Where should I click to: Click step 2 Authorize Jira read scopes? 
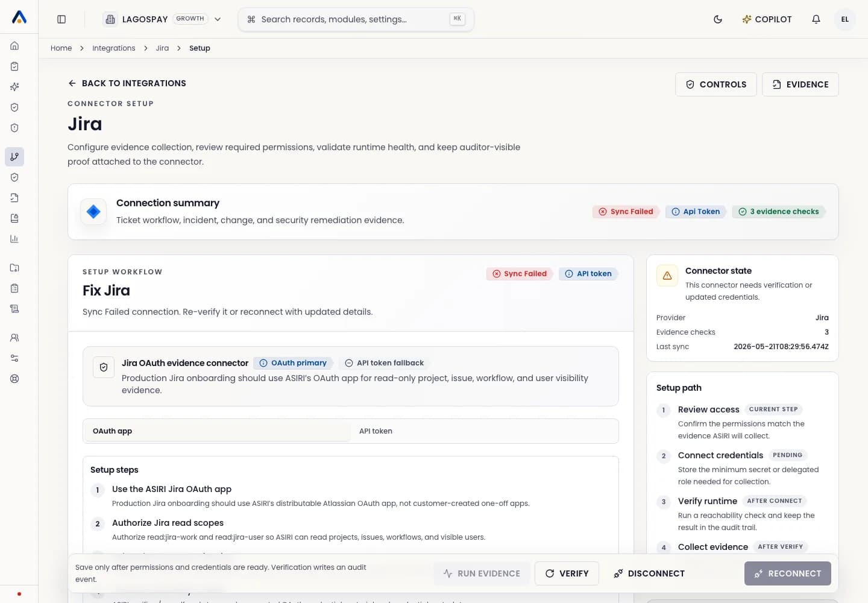click(351, 529)
